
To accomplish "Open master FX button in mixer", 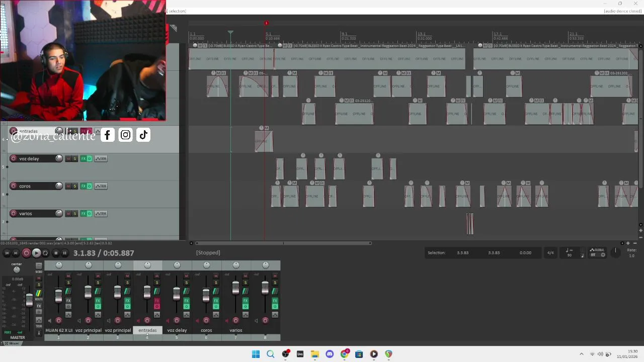I will tap(39, 306).
